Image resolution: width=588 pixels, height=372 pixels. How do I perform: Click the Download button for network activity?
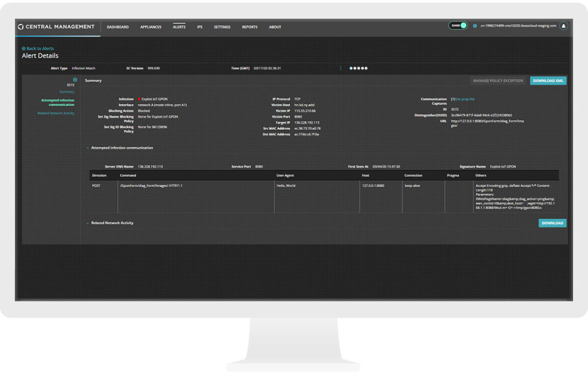click(552, 223)
